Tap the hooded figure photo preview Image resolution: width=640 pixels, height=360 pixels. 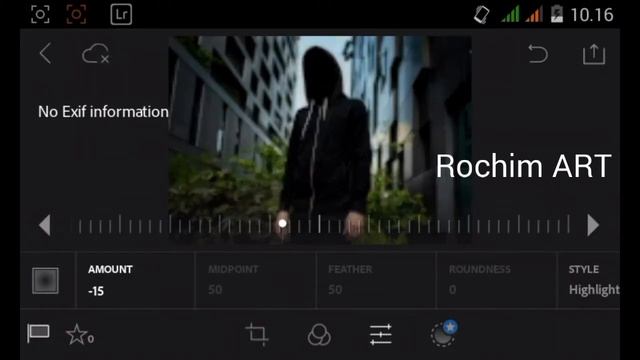(x=320, y=139)
